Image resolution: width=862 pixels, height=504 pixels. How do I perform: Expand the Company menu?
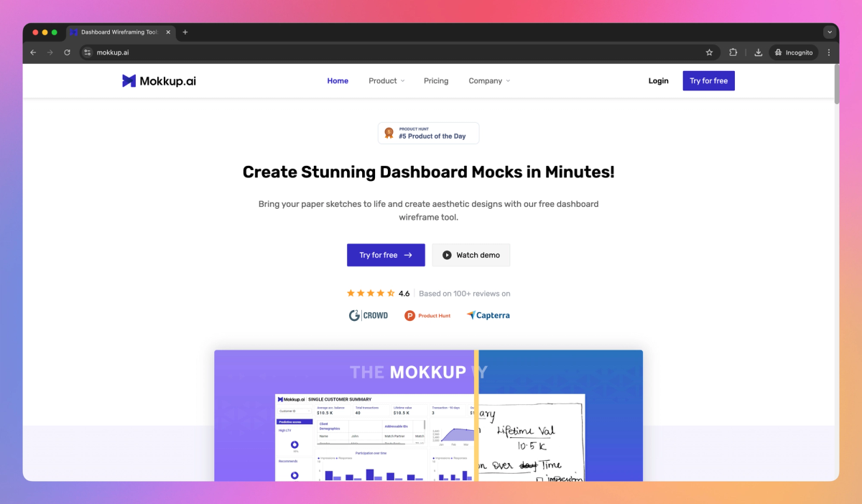[489, 81]
